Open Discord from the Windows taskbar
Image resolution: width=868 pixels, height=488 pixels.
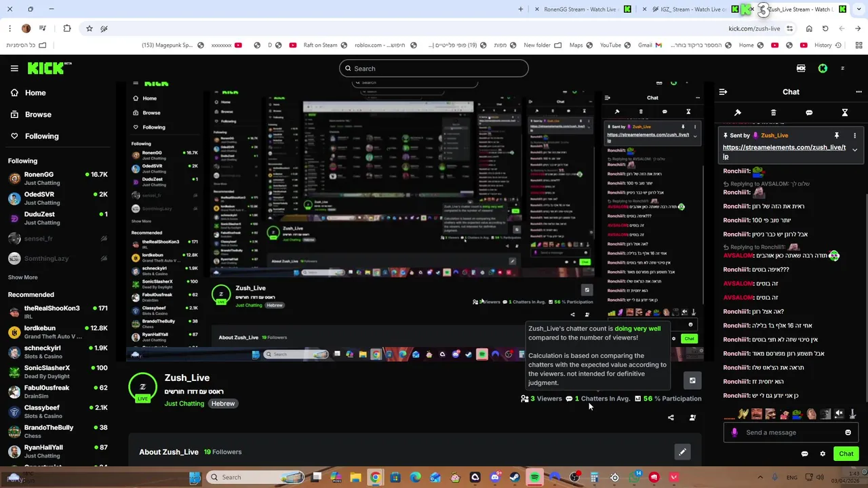click(x=495, y=478)
